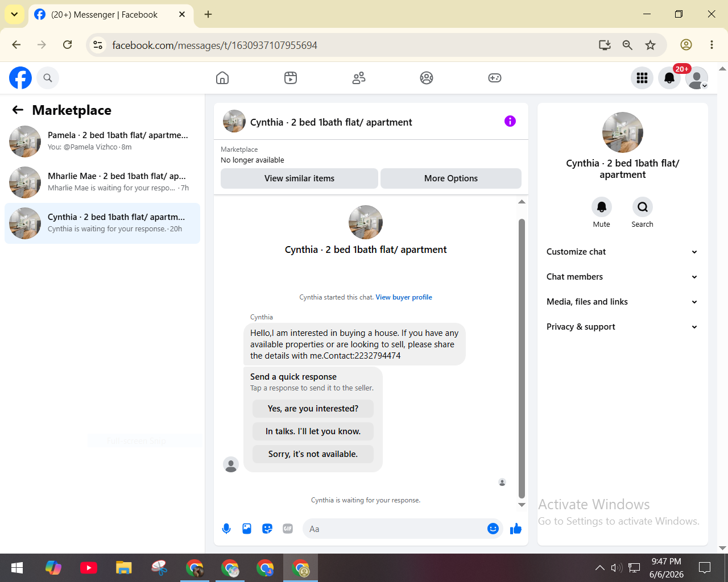Click the Facebook search magnifier icon
The image size is (728, 582).
coord(48,78)
